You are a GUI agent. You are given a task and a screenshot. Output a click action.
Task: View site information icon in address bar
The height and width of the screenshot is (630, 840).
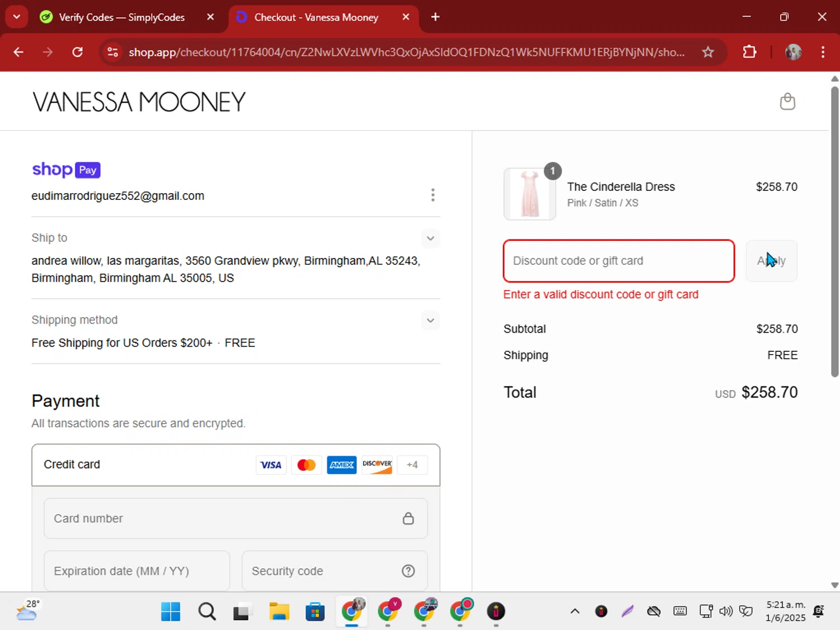(113, 52)
